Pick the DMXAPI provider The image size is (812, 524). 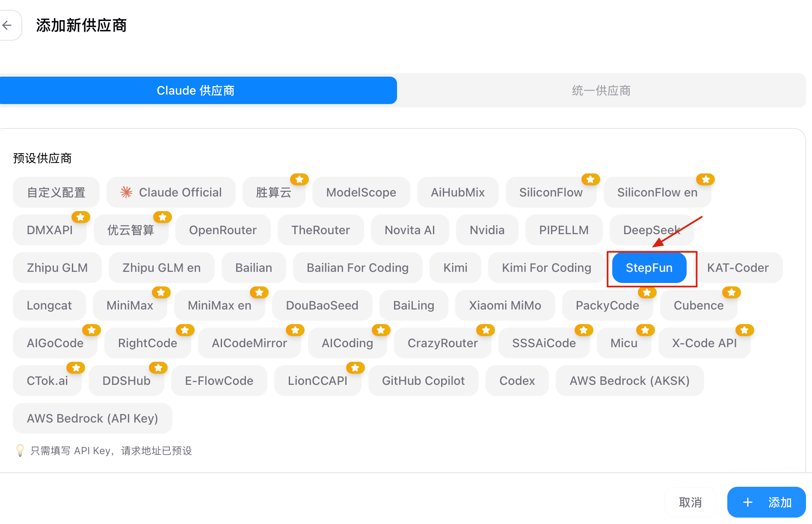click(x=50, y=230)
